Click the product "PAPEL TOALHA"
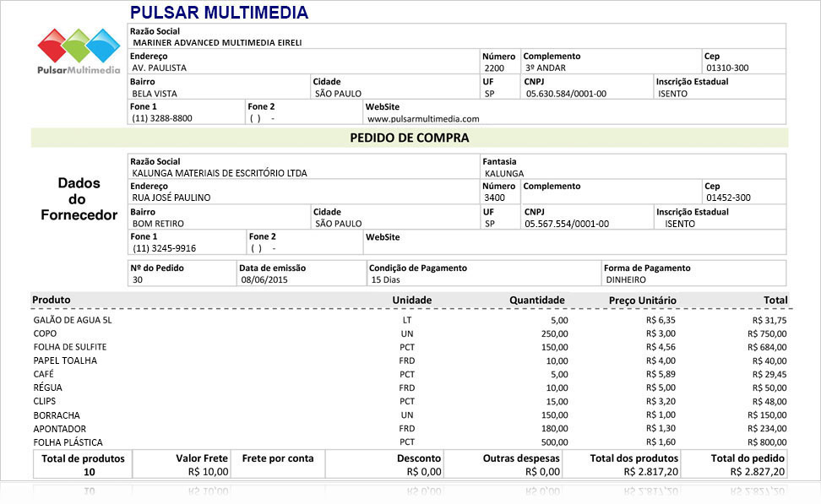The image size is (821, 504). [65, 361]
